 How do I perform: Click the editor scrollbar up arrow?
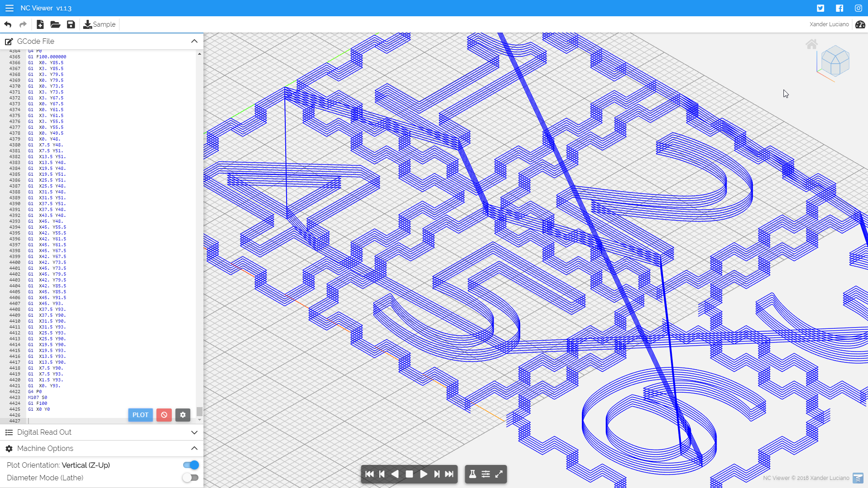pyautogui.click(x=199, y=54)
